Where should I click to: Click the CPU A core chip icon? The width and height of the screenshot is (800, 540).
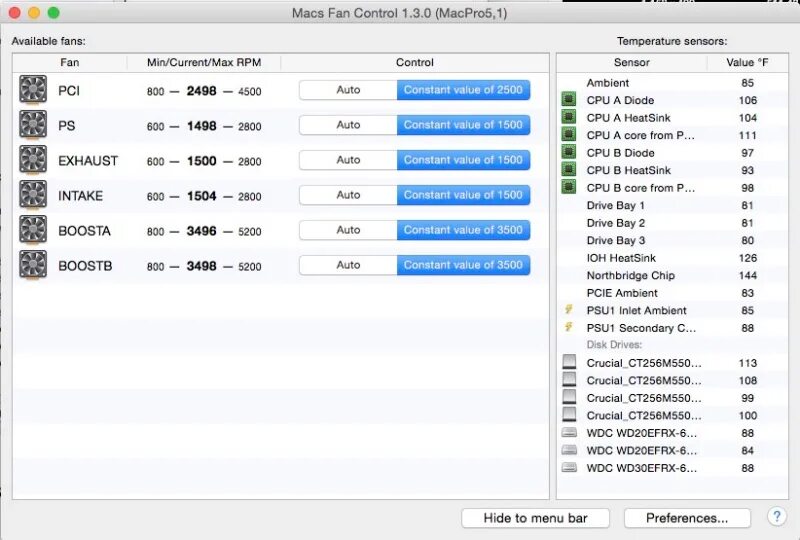tap(569, 135)
